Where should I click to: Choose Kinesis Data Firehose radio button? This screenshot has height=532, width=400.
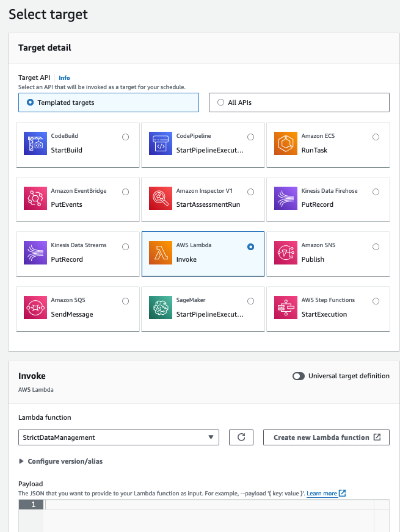click(376, 192)
